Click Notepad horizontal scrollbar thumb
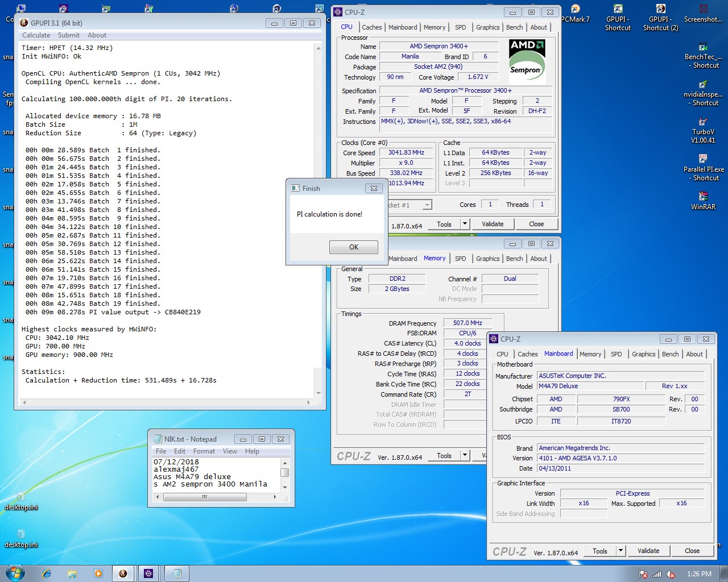Viewport: 728px width, 582px height. (205, 497)
